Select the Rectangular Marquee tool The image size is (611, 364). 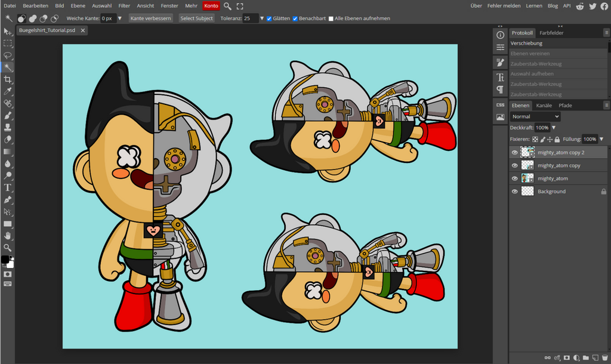point(7,43)
